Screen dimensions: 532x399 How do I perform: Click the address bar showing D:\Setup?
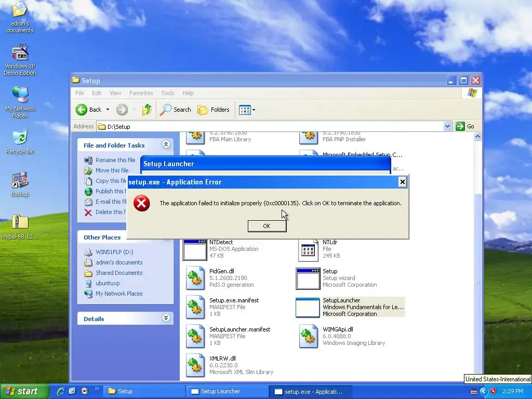pyautogui.click(x=270, y=127)
